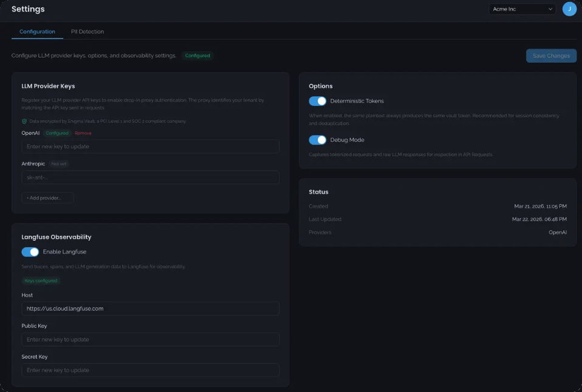Toggle Debug Mode switch
This screenshot has height=392, width=582.
pos(317,140)
